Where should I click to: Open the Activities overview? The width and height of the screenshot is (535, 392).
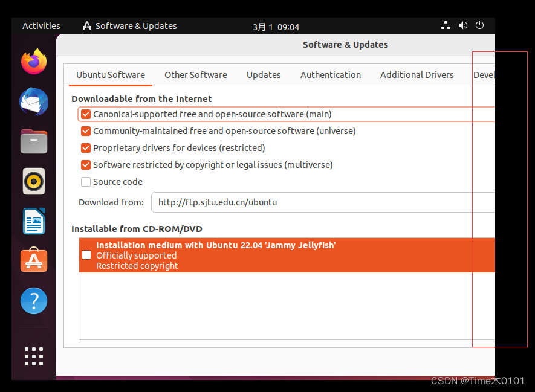41,26
